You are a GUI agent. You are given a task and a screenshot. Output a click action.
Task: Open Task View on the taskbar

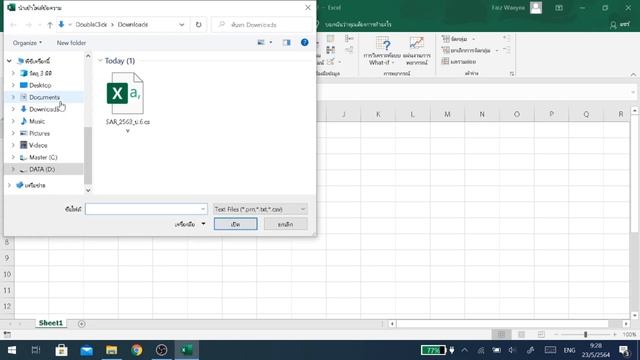pos(36,350)
